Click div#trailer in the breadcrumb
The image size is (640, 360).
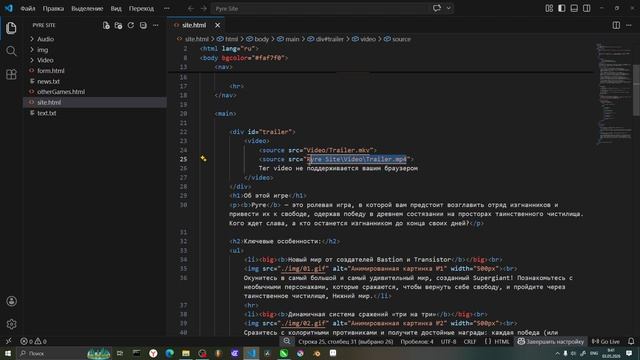(329, 39)
